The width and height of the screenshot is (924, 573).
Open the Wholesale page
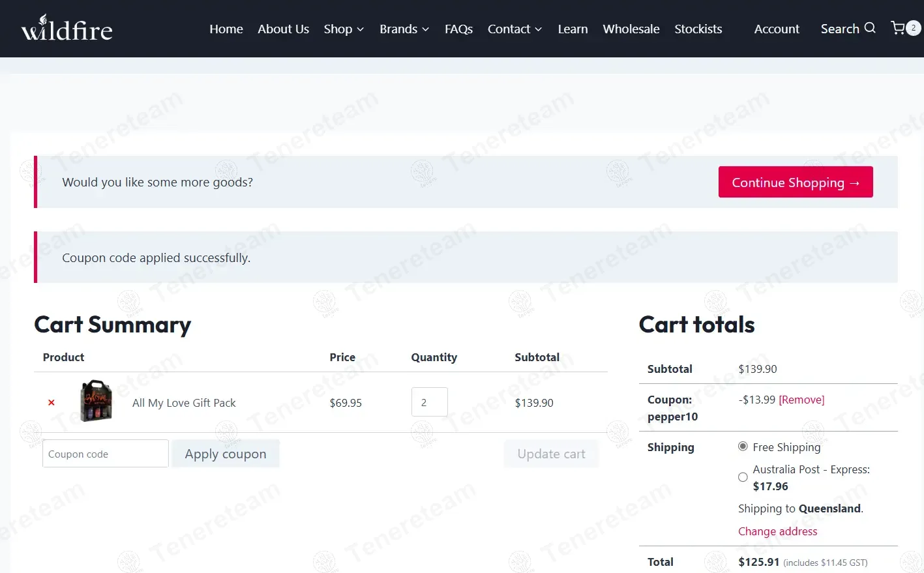click(631, 29)
